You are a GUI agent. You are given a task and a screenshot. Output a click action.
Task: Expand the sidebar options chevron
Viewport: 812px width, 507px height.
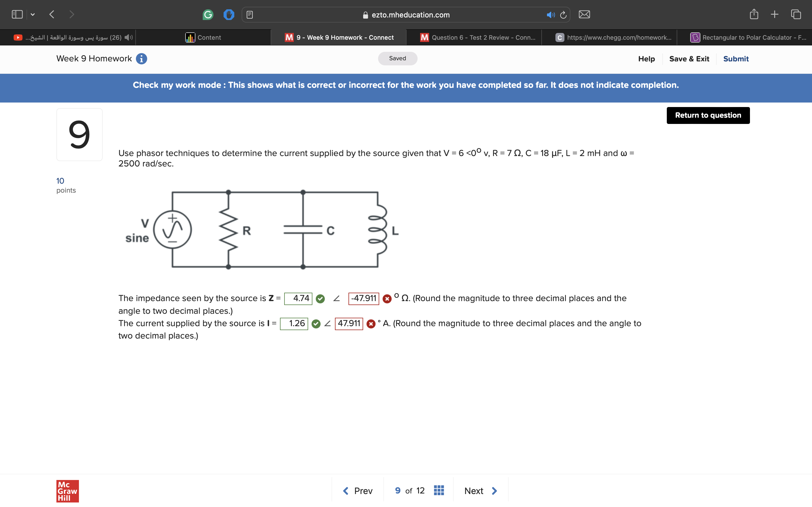coord(33,14)
